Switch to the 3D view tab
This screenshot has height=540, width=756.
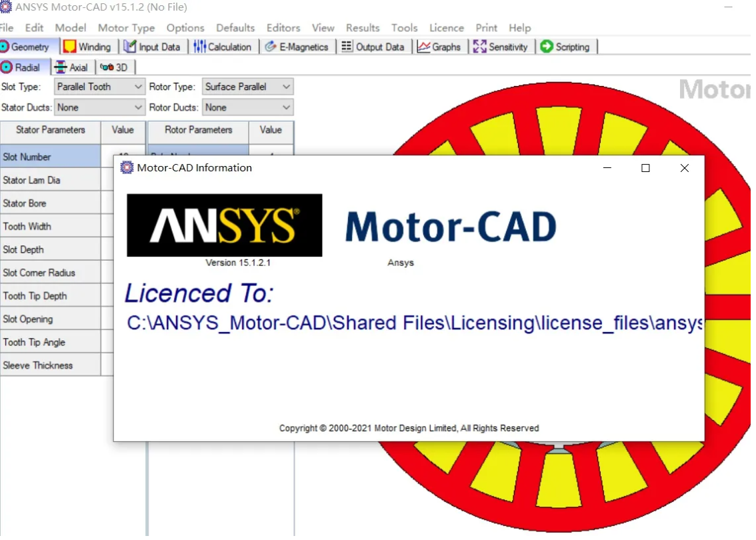(x=115, y=67)
